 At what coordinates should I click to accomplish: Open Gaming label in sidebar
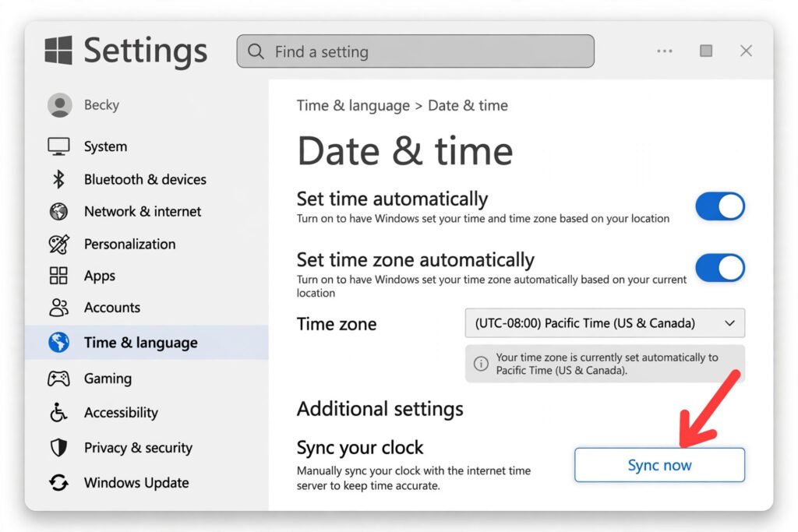(108, 379)
